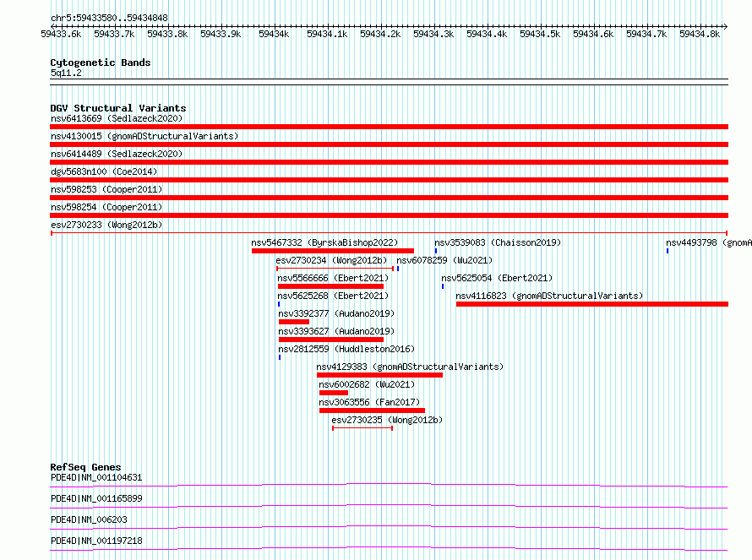Open nsv3392377 (Audano2019) label

(x=336, y=313)
